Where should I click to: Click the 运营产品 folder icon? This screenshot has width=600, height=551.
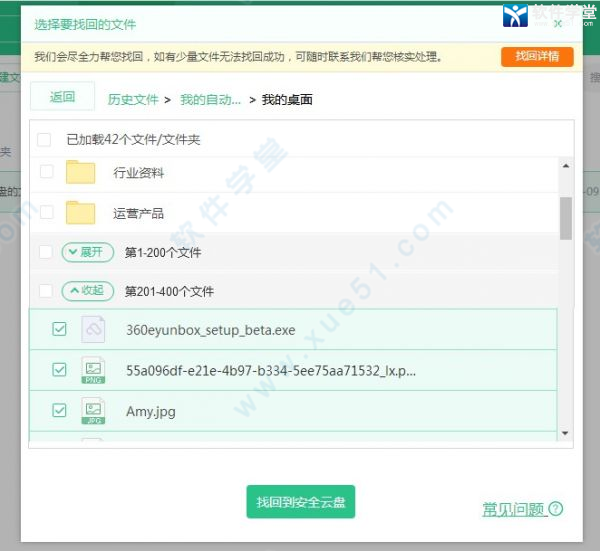pyautogui.click(x=80, y=212)
